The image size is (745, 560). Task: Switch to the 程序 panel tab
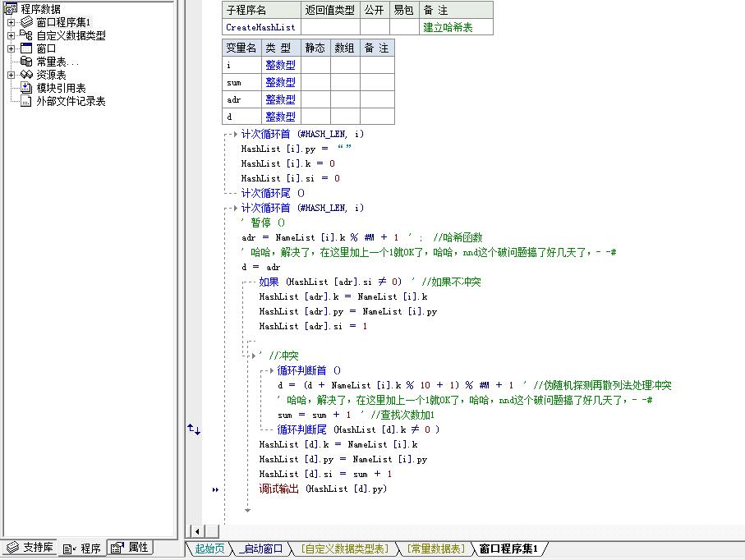(x=81, y=549)
